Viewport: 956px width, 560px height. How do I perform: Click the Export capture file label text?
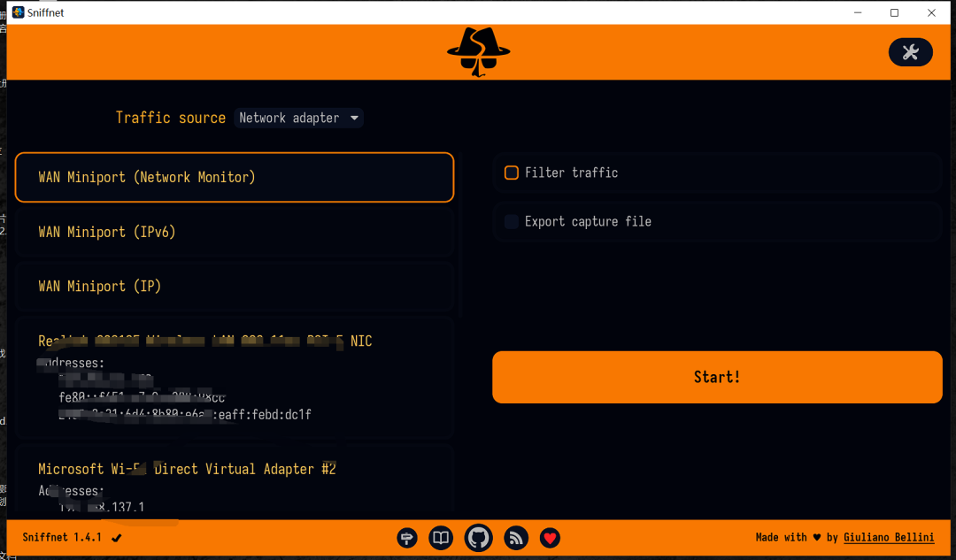click(x=588, y=221)
